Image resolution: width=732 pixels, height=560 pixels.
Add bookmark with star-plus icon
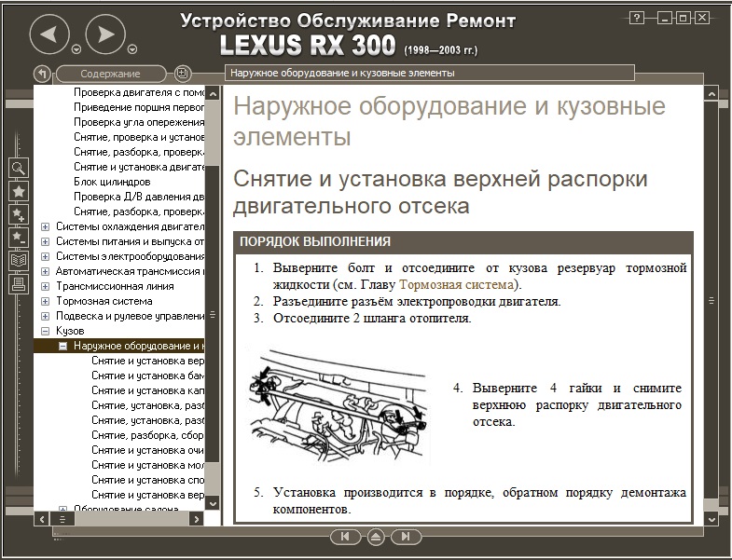click(x=19, y=214)
